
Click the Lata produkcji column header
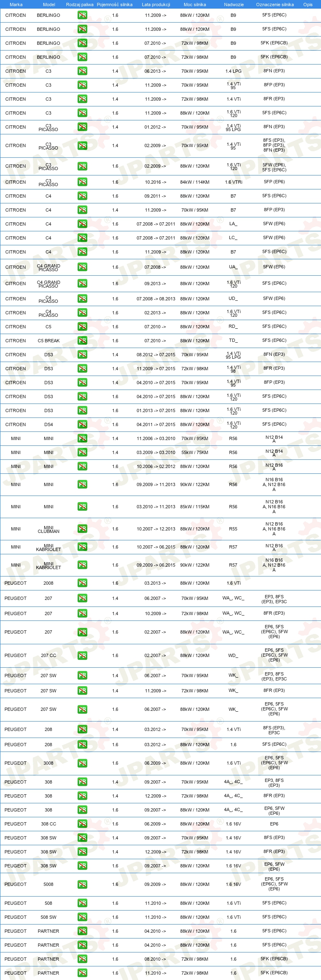coord(156,5)
